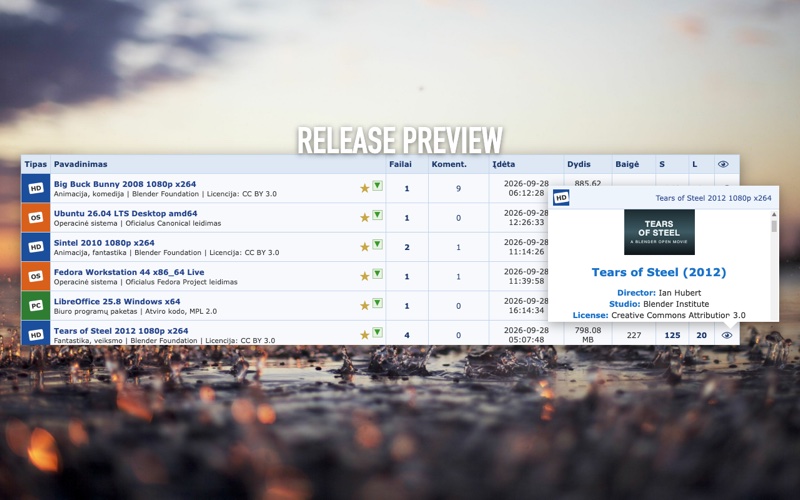800x500 pixels.
Task: Click the Tears of Steel poster thumbnail
Action: pyautogui.click(x=659, y=232)
